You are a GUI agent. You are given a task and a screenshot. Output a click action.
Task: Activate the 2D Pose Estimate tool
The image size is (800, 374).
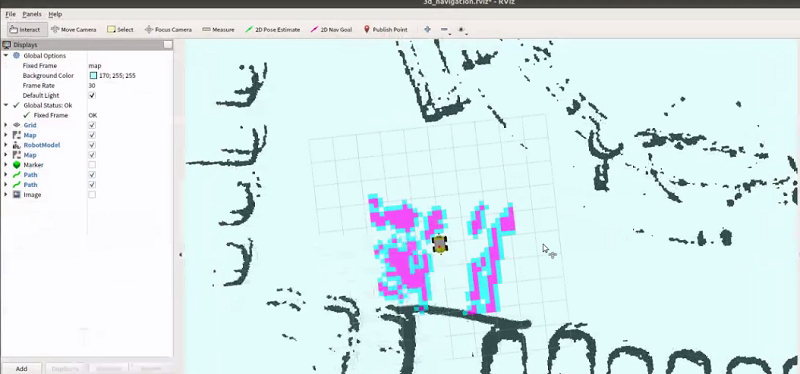[272, 30]
